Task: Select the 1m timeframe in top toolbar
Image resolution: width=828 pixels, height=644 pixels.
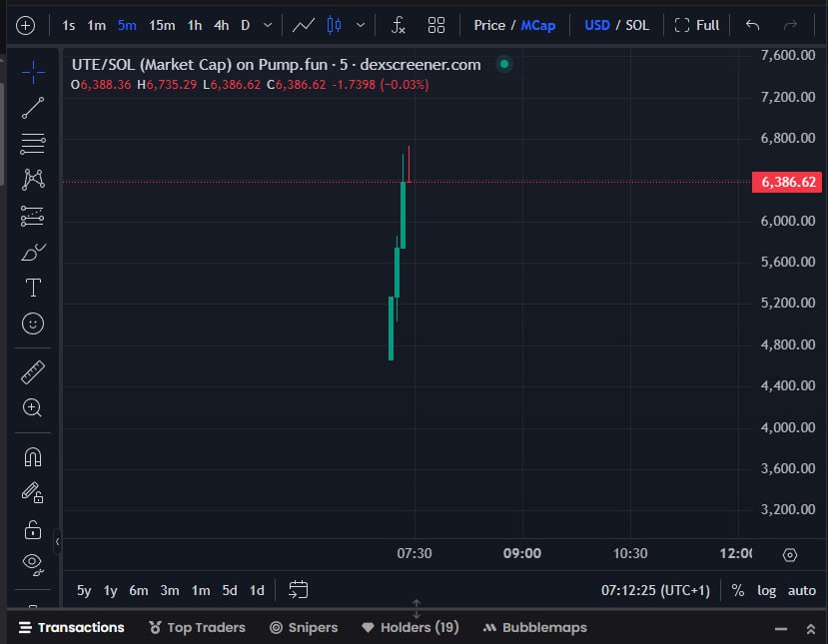Action: pos(97,25)
